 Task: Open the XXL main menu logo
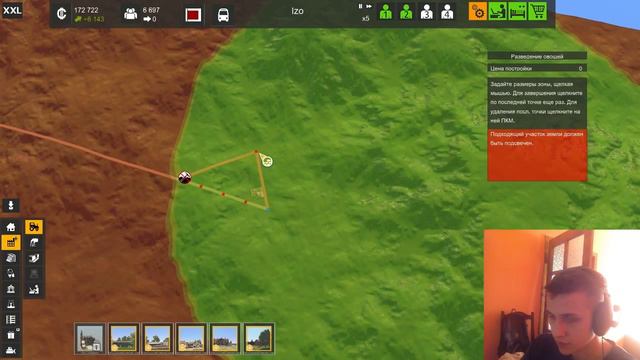tap(12, 10)
